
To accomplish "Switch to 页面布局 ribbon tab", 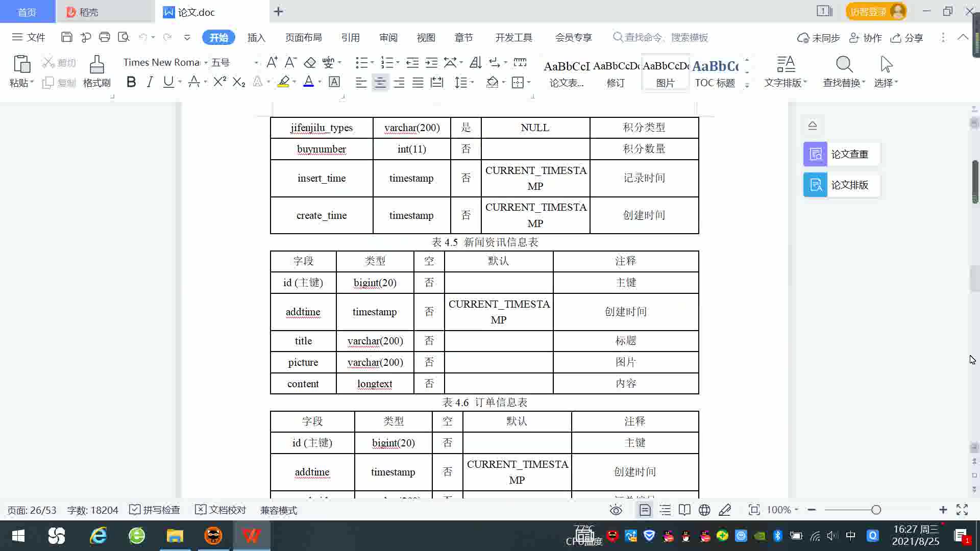I will 303,37.
